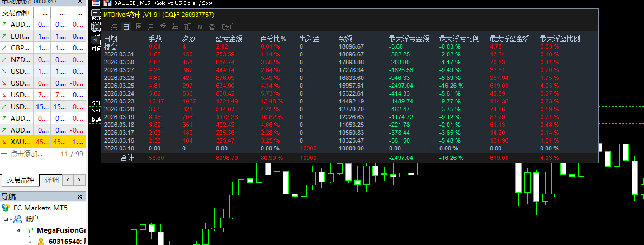Collapse the MegaFusion server tree node
Screen dimensions: 644x245
(18, 230)
